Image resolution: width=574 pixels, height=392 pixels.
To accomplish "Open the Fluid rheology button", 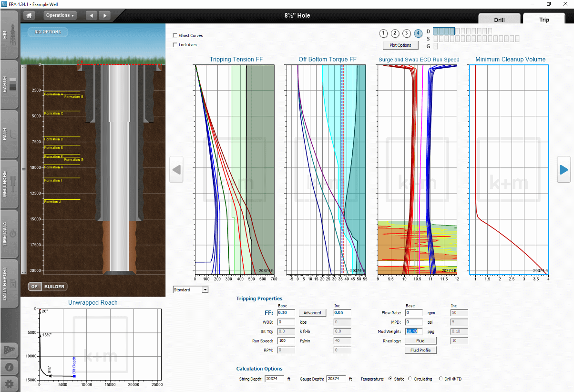I will pos(420,341).
